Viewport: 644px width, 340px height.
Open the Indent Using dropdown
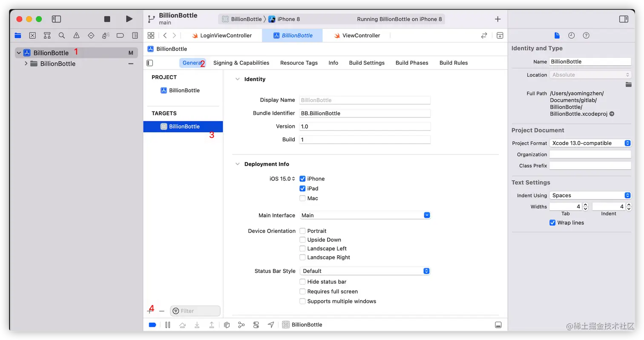590,195
